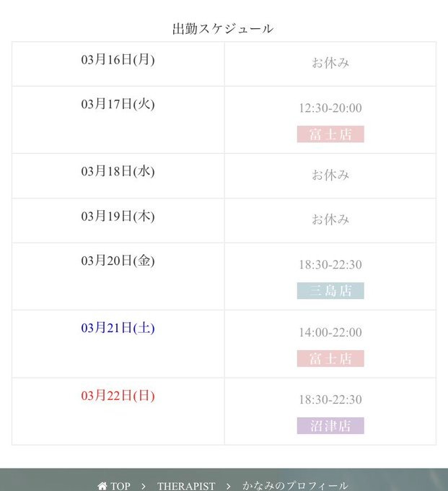Click the 12:30-20:00 shift time
The width and height of the screenshot is (448, 491).
click(330, 108)
